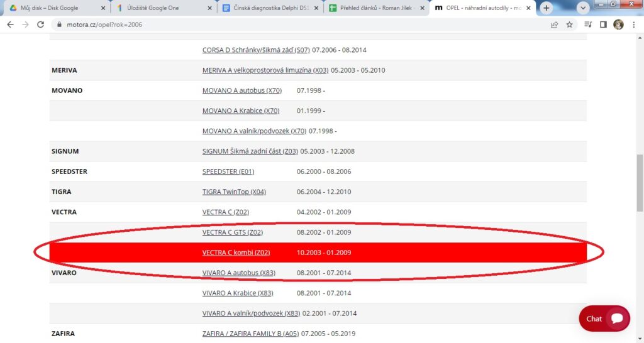
Task: Open SIGNUM Šikmá zadní část link
Action: coord(250,151)
